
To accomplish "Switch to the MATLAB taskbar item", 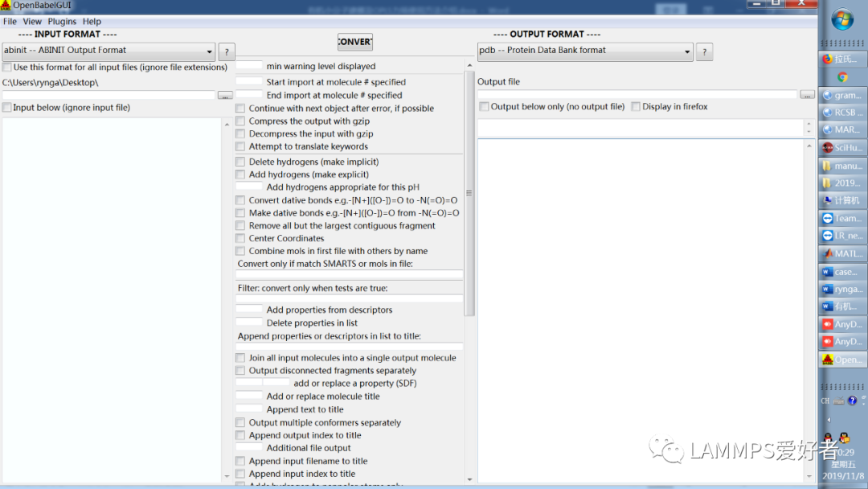I will (x=842, y=253).
